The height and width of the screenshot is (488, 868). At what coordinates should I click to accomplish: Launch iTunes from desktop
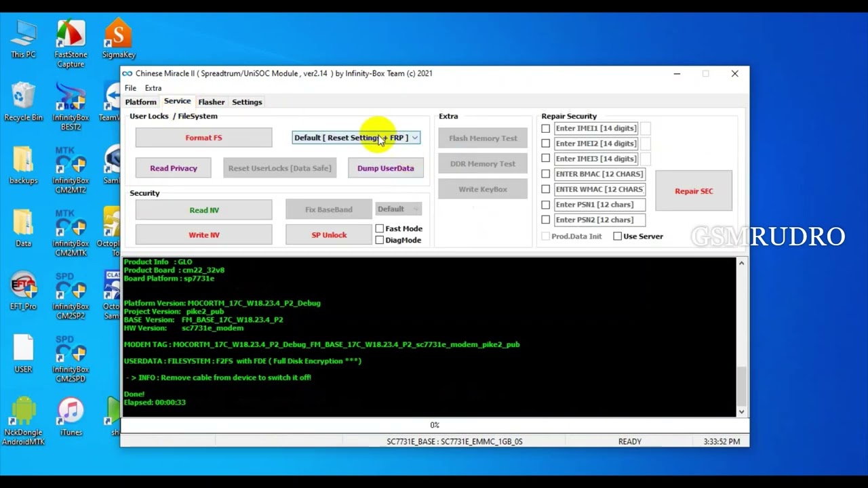pyautogui.click(x=71, y=418)
